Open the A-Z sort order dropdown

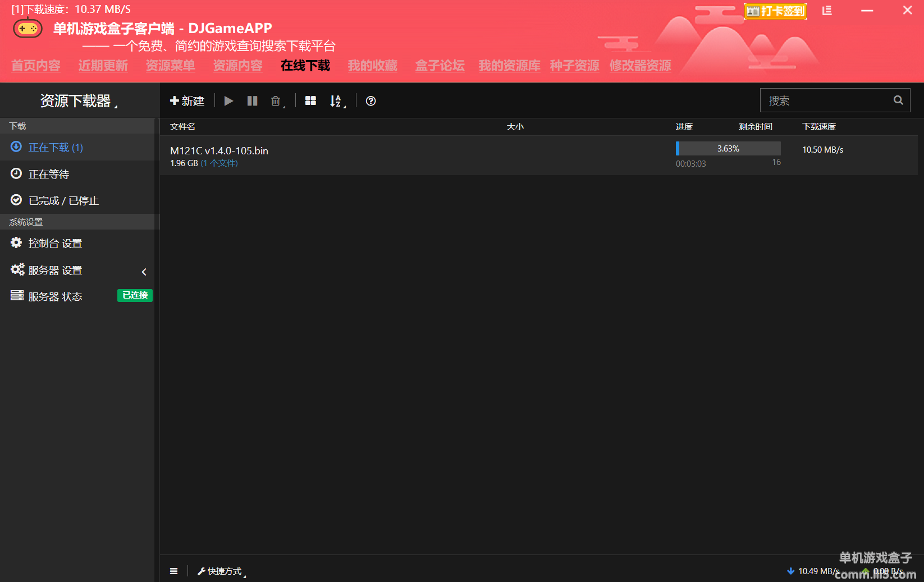coord(337,101)
